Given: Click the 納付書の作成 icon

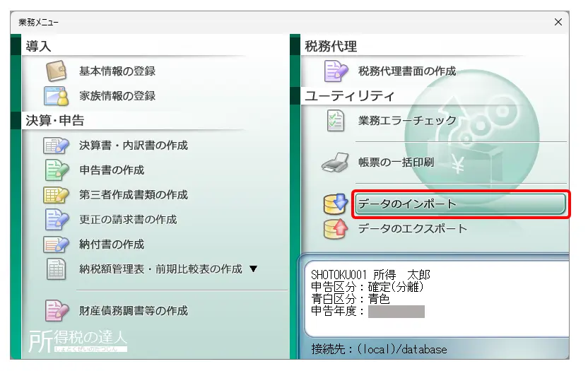Looking at the screenshot, I should click(56, 245).
